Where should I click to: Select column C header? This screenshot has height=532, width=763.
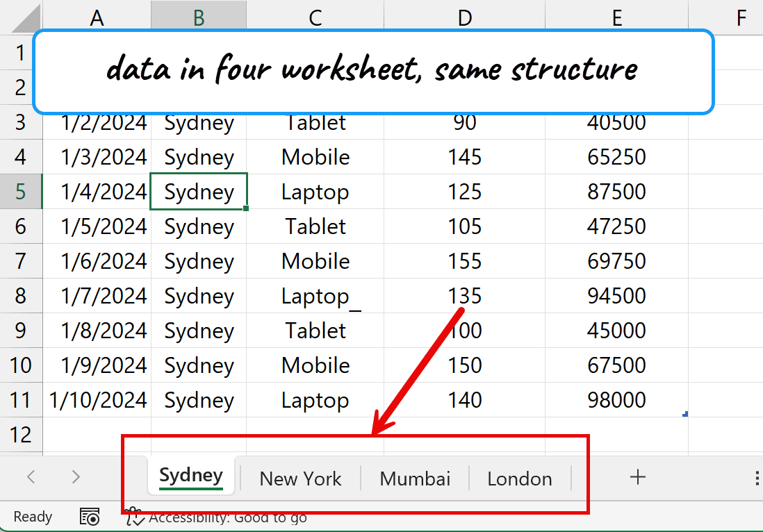(315, 17)
